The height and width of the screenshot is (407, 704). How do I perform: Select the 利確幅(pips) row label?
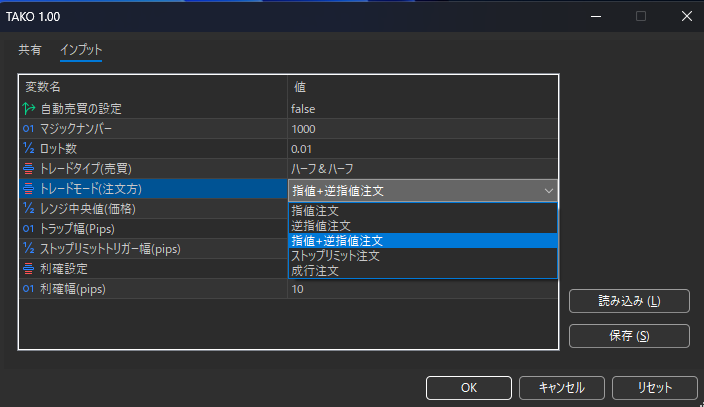click(x=73, y=289)
